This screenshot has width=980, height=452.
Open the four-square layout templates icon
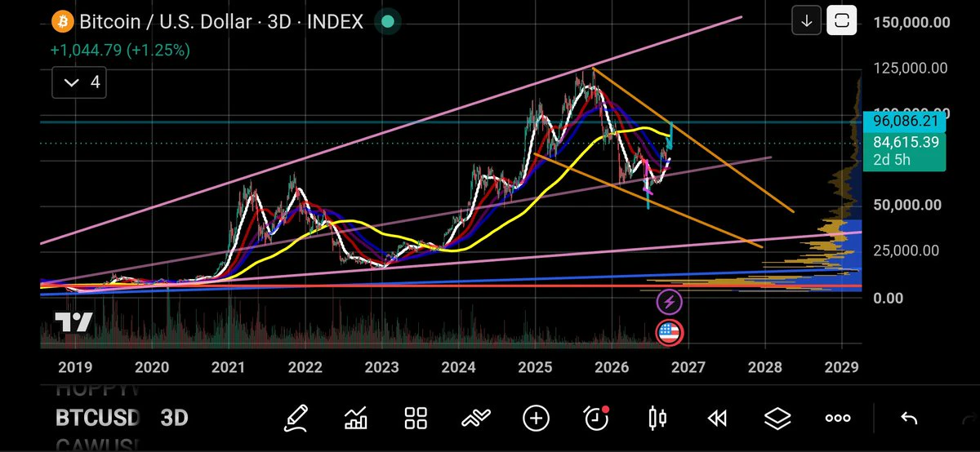pyautogui.click(x=416, y=419)
